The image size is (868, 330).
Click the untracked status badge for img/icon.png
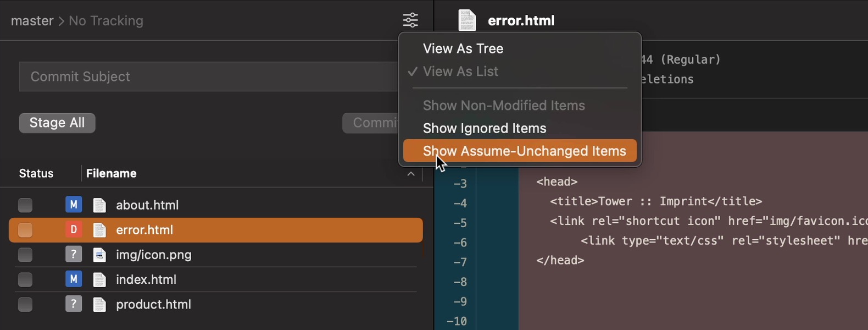point(74,255)
